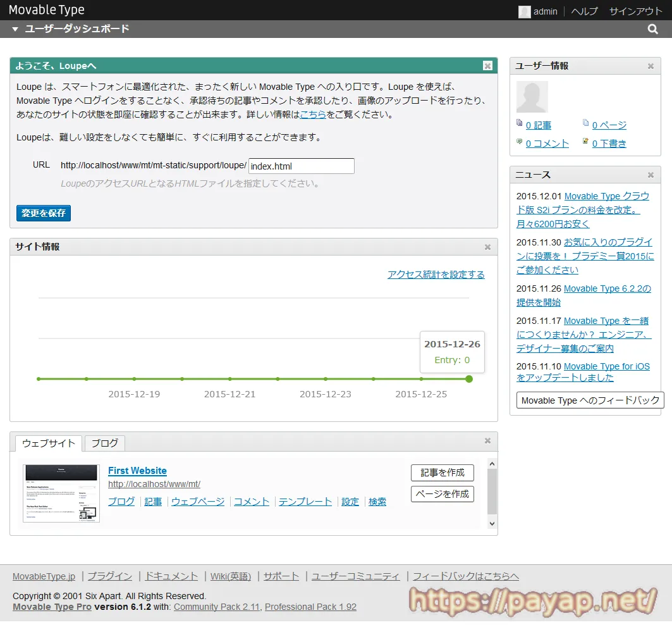Open the http://localhost/www/mt/ site URL link
Image resolution: width=672 pixels, height=632 pixels.
[154, 484]
